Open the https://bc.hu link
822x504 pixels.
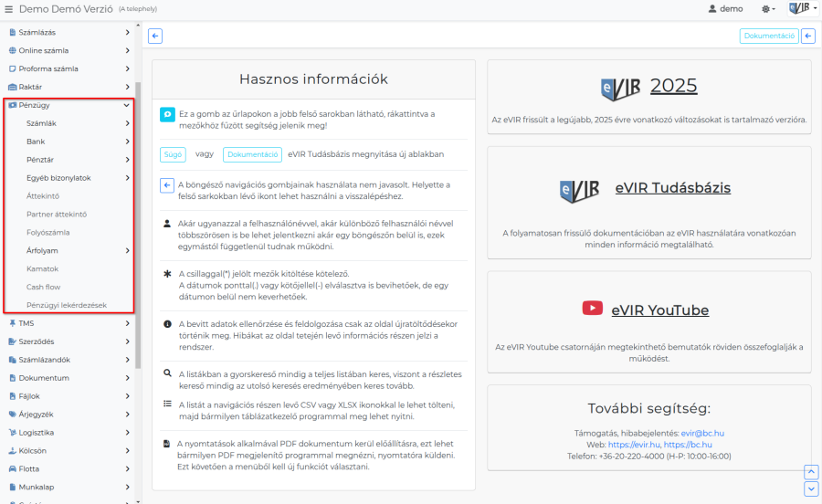(688, 445)
